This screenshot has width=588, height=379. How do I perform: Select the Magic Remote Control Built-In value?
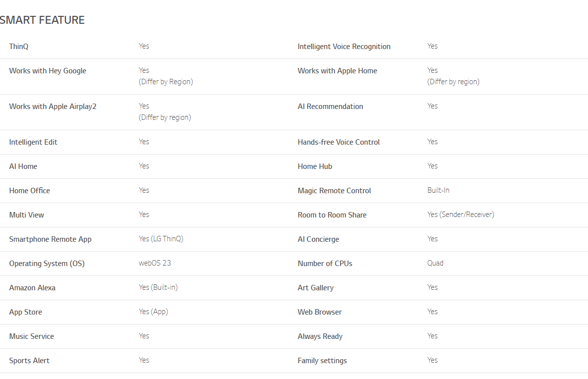tap(438, 190)
